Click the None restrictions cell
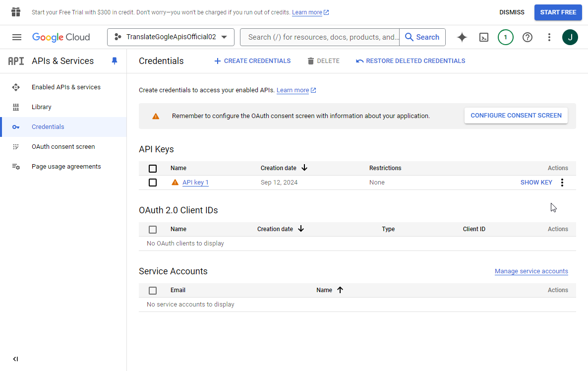Image resolution: width=588 pixels, height=371 pixels. coord(377,183)
